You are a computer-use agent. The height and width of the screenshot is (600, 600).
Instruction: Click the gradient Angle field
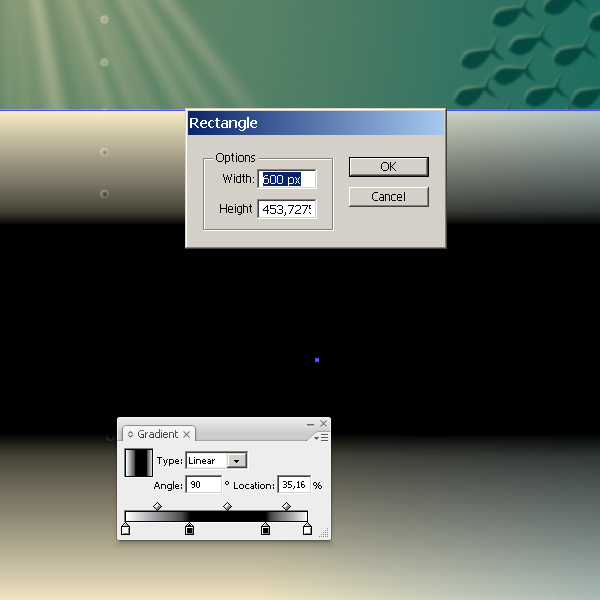(x=204, y=485)
